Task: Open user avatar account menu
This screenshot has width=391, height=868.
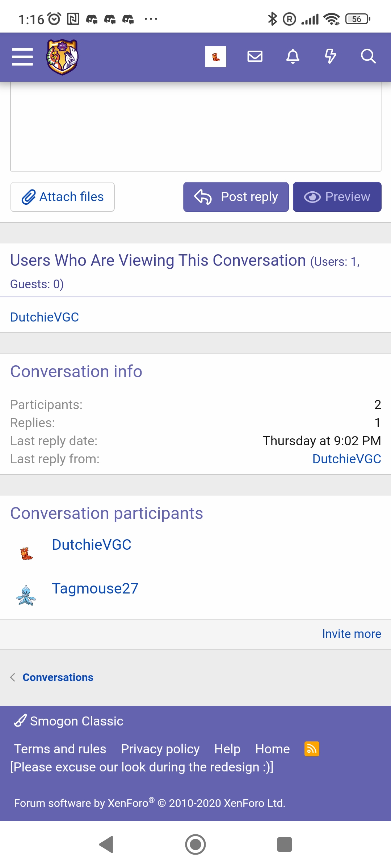Action: pyautogui.click(x=216, y=57)
